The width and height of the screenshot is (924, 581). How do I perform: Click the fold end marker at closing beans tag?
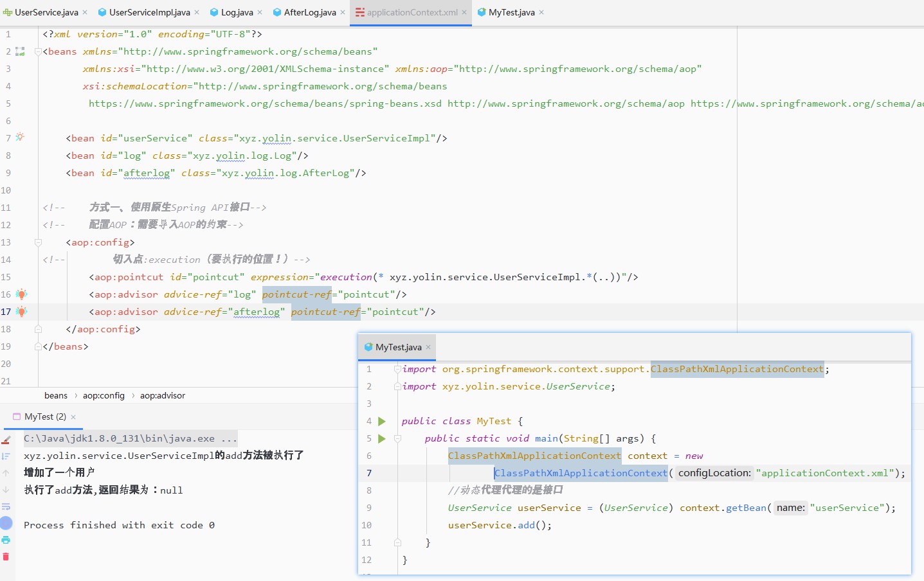tap(38, 346)
